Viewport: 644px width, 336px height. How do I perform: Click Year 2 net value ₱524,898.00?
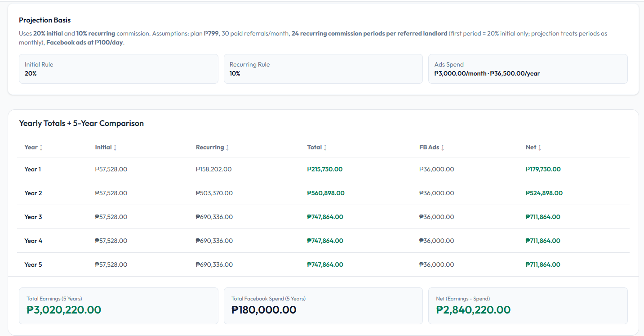point(544,193)
